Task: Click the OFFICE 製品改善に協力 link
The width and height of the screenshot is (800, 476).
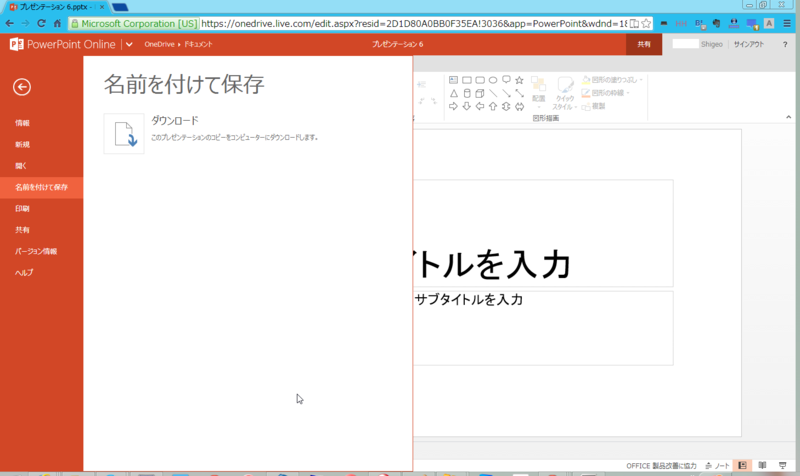Action: 661,466
